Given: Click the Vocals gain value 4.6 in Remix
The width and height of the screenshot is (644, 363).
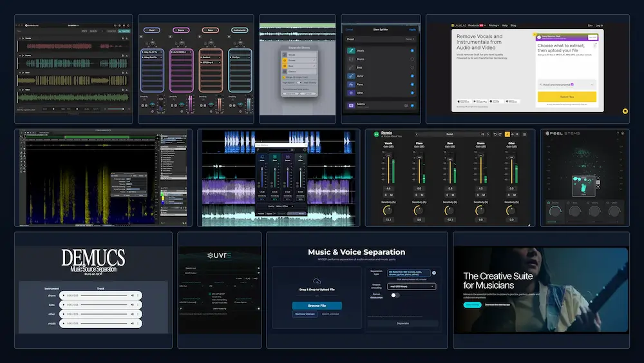Looking at the screenshot, I should point(388,188).
